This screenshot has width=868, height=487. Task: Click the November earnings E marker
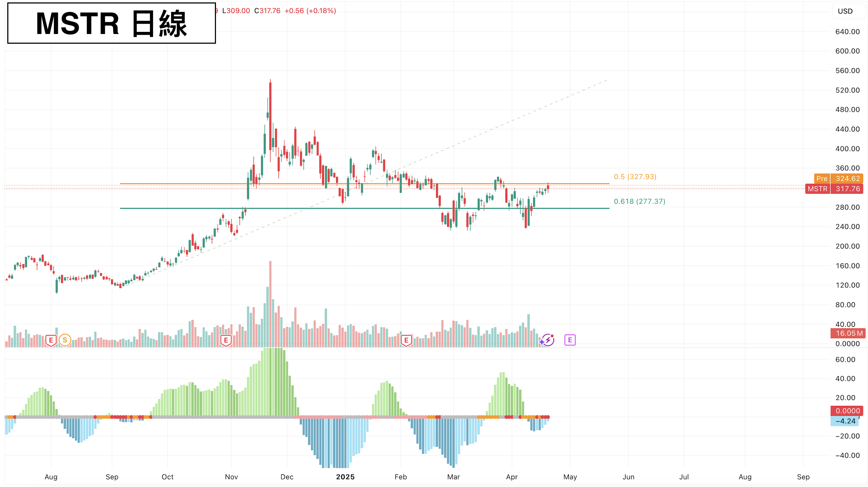click(x=226, y=340)
